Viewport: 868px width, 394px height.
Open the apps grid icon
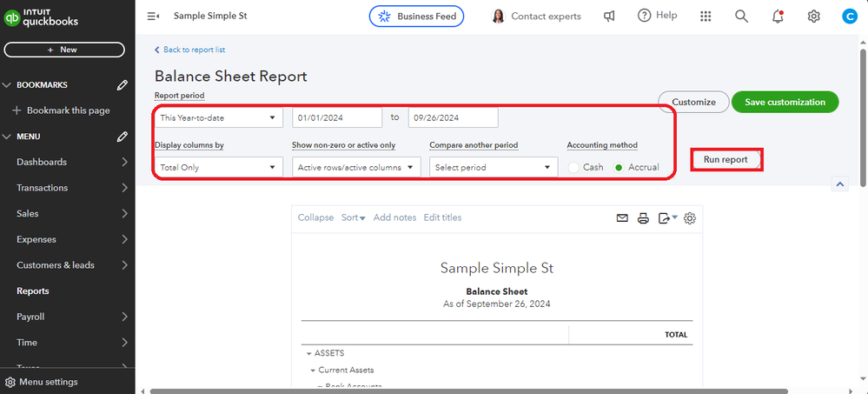point(706,16)
